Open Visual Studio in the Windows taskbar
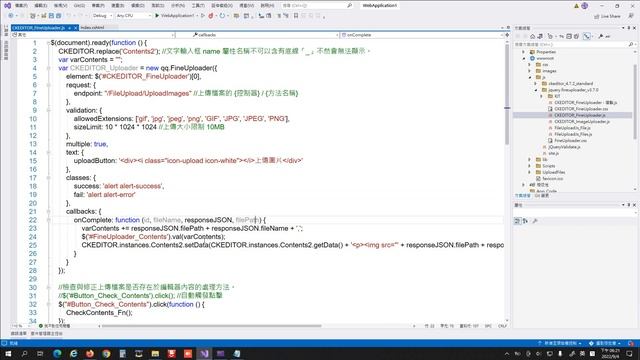The image size is (640, 360). (204, 353)
